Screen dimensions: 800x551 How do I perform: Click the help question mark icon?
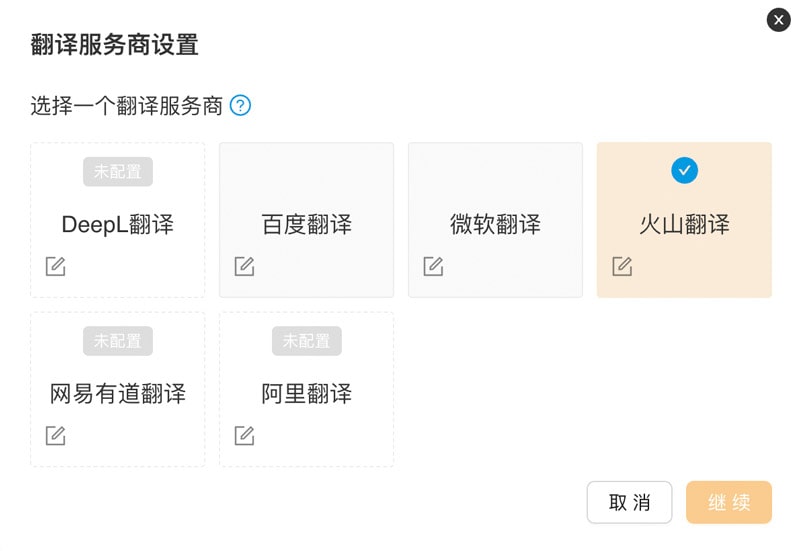240,105
